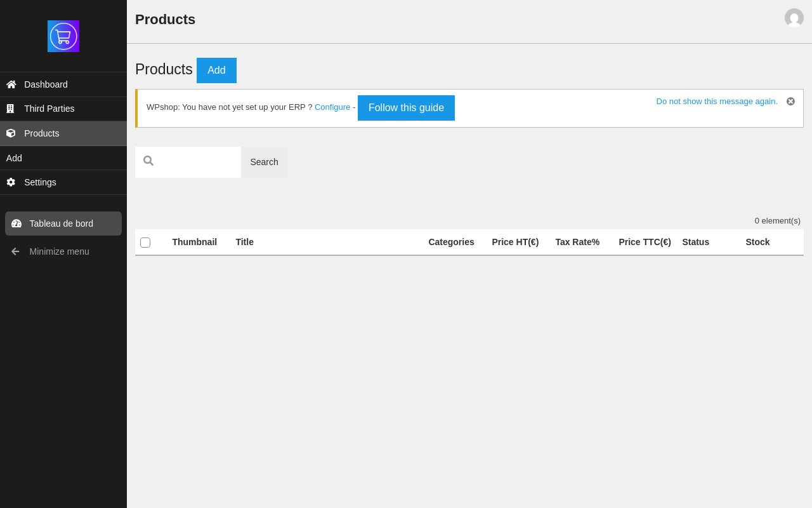Open Dashboard from the sidebar
The image size is (812, 508).
63,84
